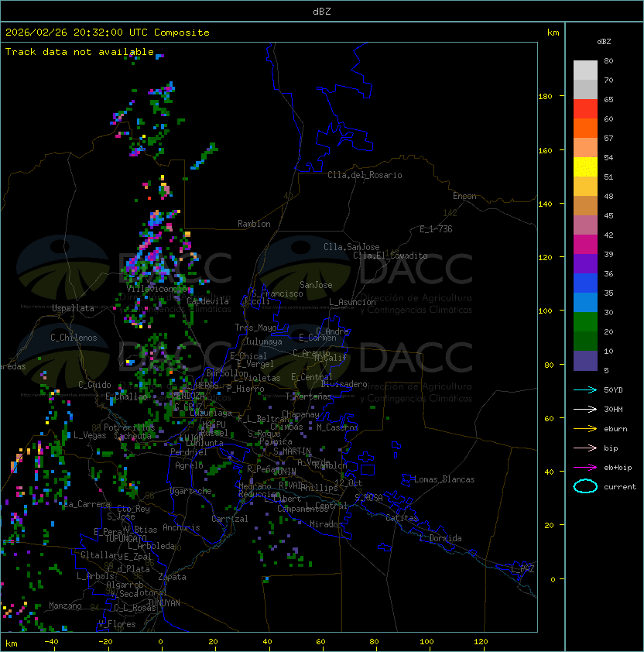This screenshot has height=652, width=644.
Task: Click the yellow swatch in dBZ scale
Action: coord(585,166)
